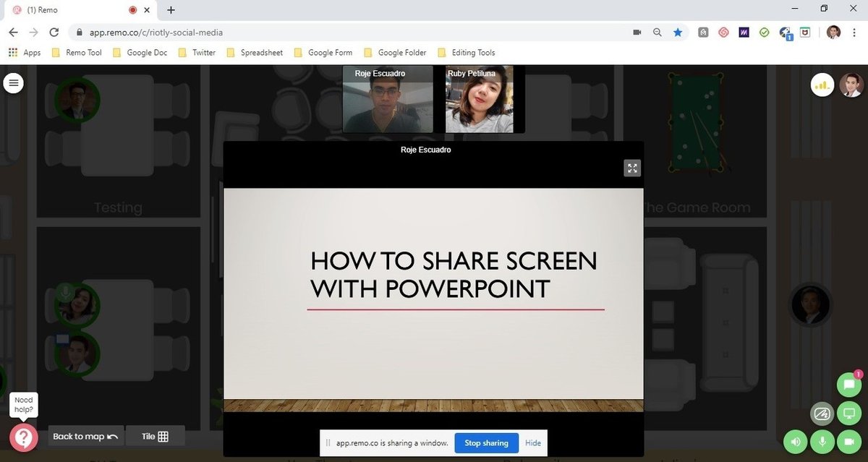Open the pink Need help button
The height and width of the screenshot is (462, 868).
pyautogui.click(x=24, y=437)
